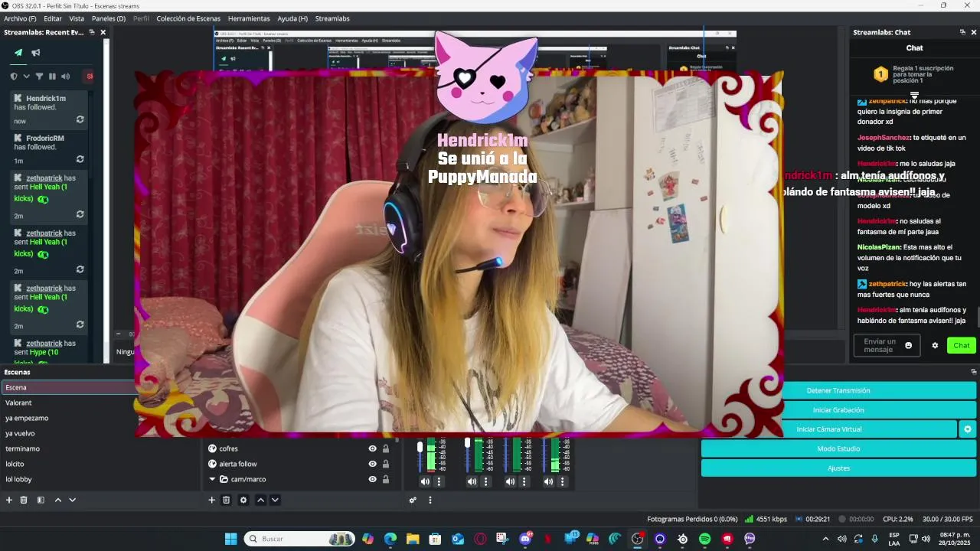Open the audio mixer three-dot menu
980x551 pixels.
tap(430, 500)
